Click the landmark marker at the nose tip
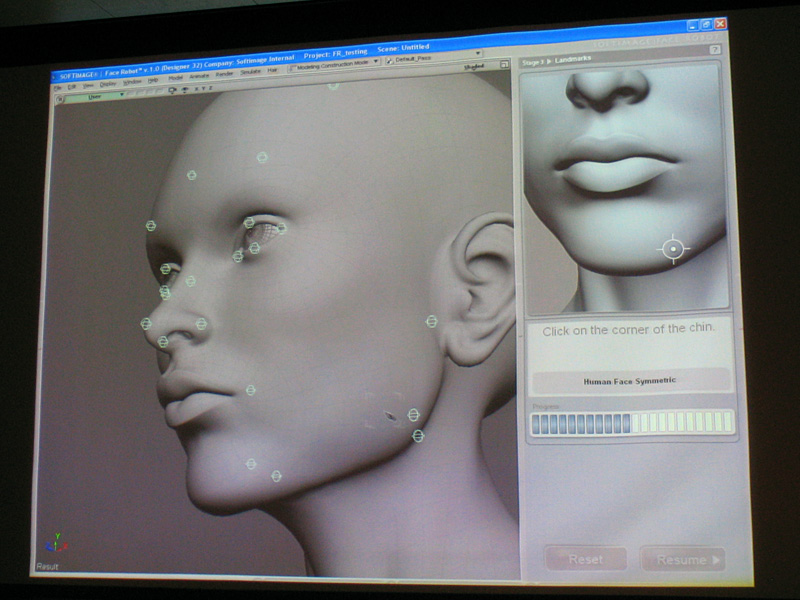Screen dimensions: 800x600 146,323
